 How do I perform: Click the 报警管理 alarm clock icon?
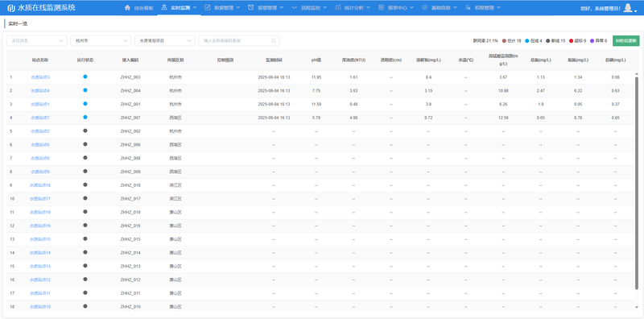tap(251, 7)
